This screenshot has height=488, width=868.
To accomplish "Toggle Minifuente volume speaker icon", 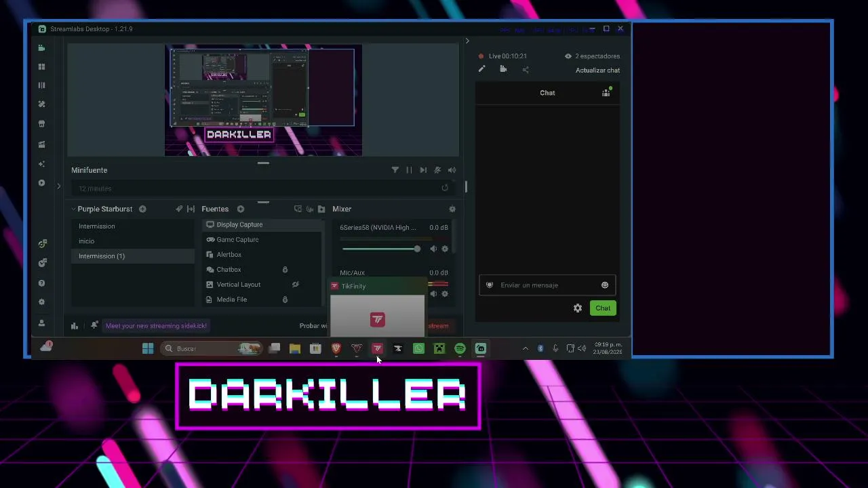I will [x=452, y=170].
